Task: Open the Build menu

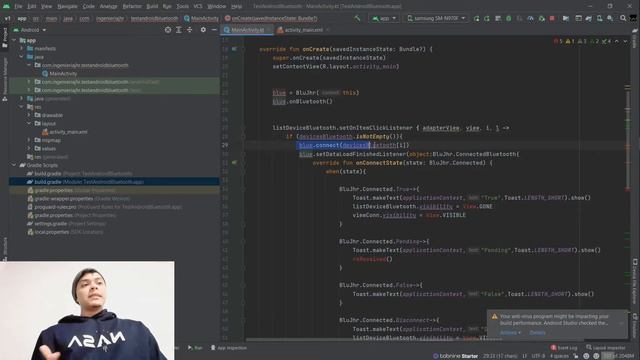Action: [152, 6]
